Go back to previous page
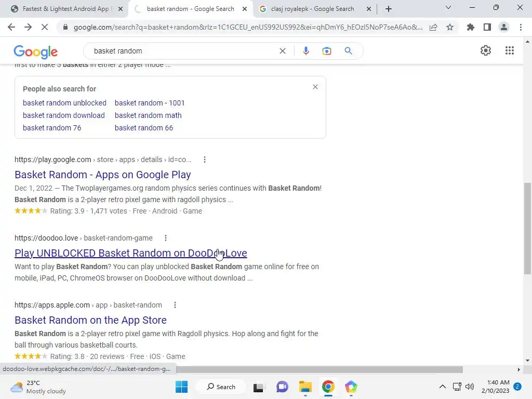 point(11,27)
